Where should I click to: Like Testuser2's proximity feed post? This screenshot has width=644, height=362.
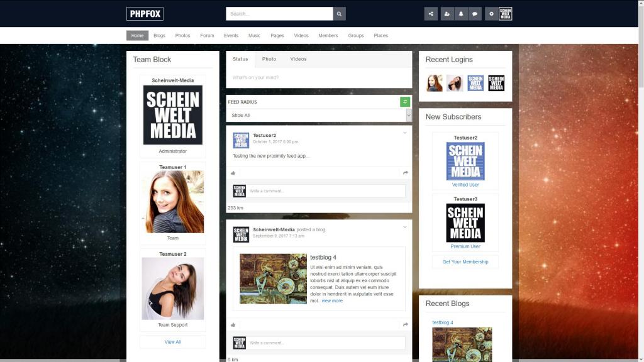point(233,173)
